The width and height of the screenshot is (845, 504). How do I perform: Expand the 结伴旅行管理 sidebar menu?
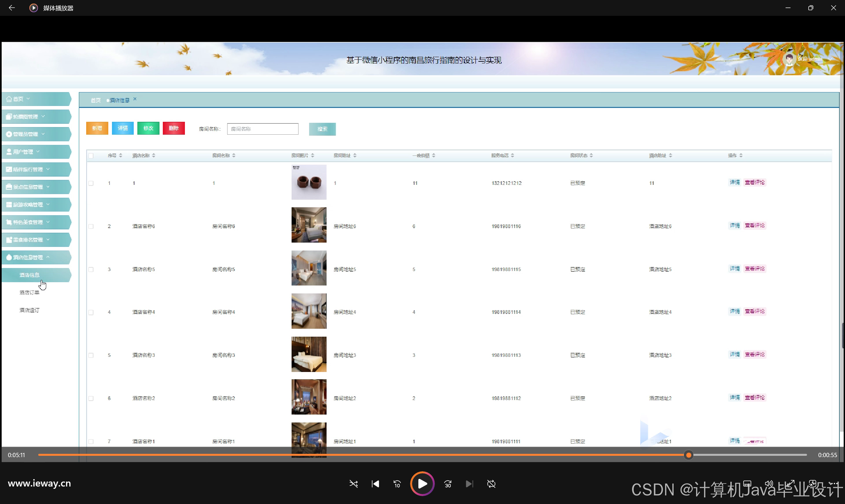(36, 169)
